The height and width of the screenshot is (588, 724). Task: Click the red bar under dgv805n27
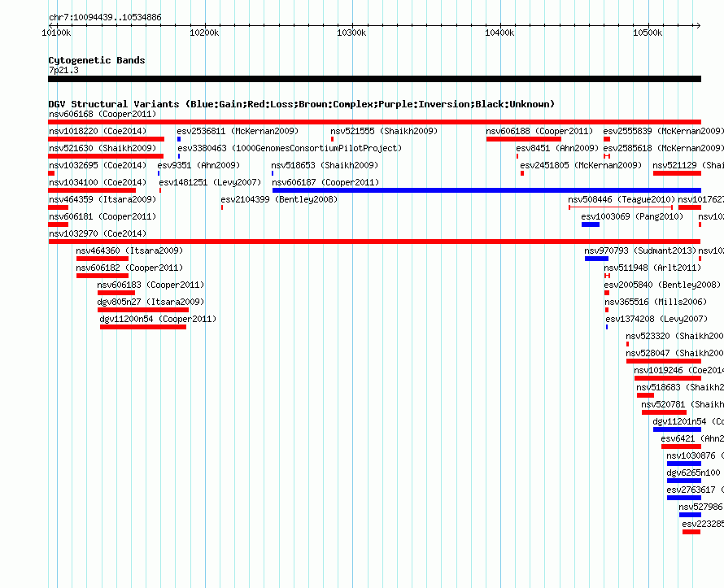(x=143, y=310)
